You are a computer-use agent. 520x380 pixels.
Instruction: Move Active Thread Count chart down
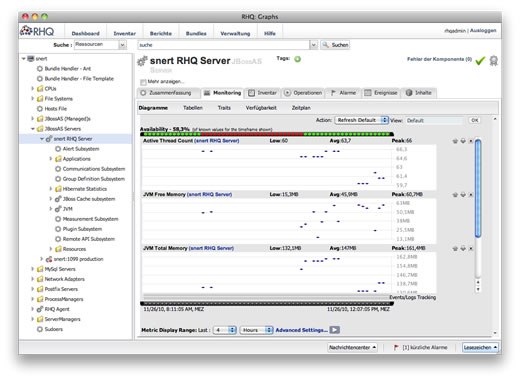point(463,141)
